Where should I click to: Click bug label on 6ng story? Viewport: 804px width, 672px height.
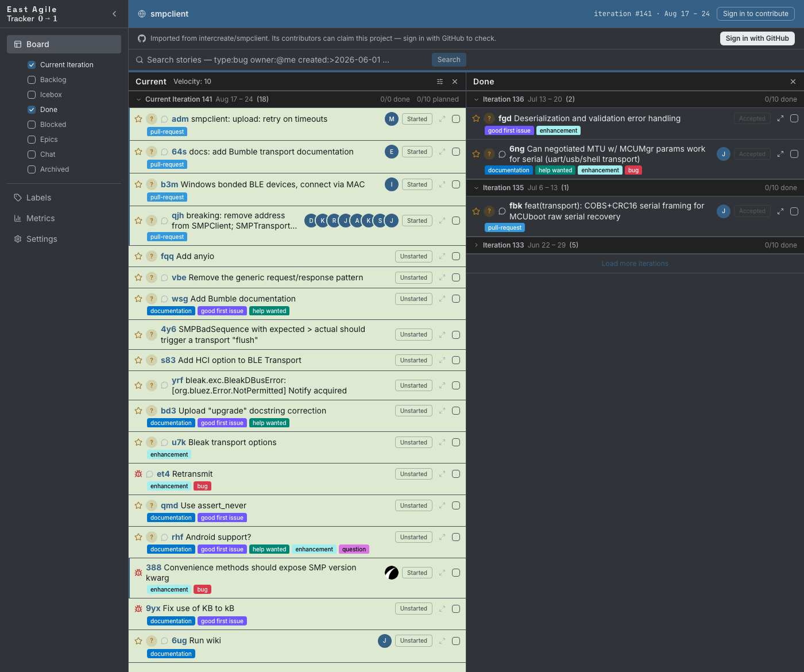pos(633,170)
